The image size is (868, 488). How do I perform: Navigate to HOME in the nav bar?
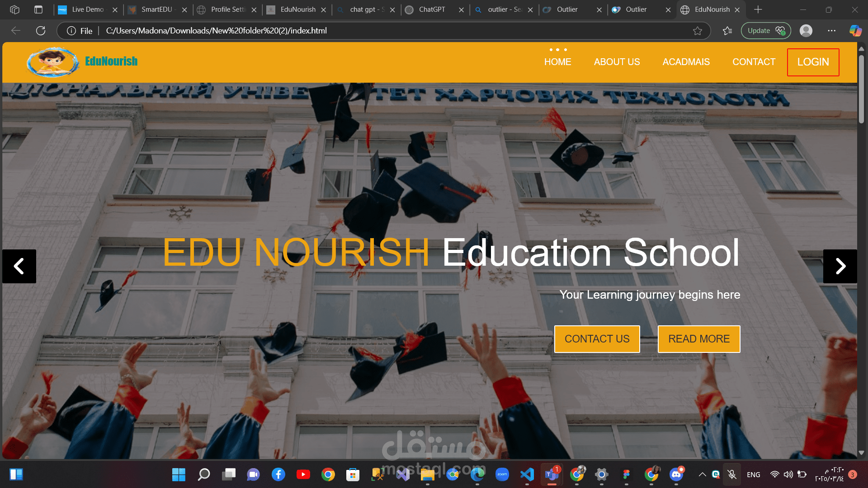[557, 62]
